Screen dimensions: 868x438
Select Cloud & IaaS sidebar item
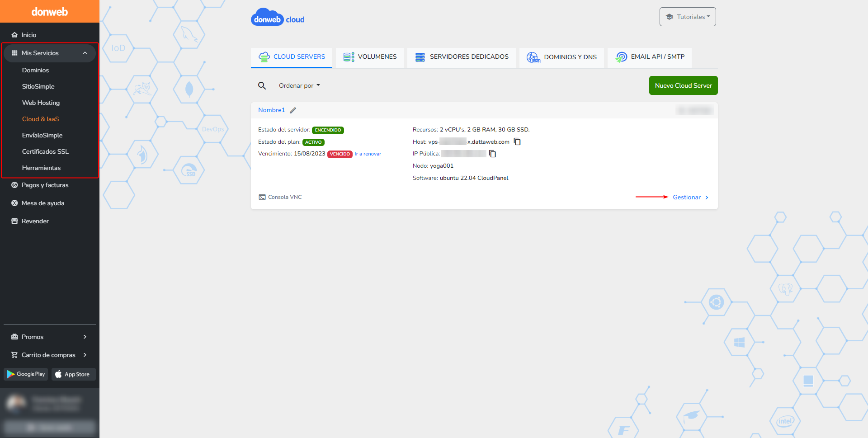click(40, 119)
